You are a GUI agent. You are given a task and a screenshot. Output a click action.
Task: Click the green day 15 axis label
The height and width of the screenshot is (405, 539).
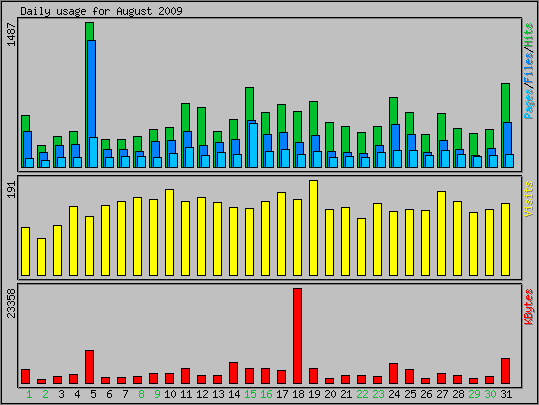click(x=250, y=394)
